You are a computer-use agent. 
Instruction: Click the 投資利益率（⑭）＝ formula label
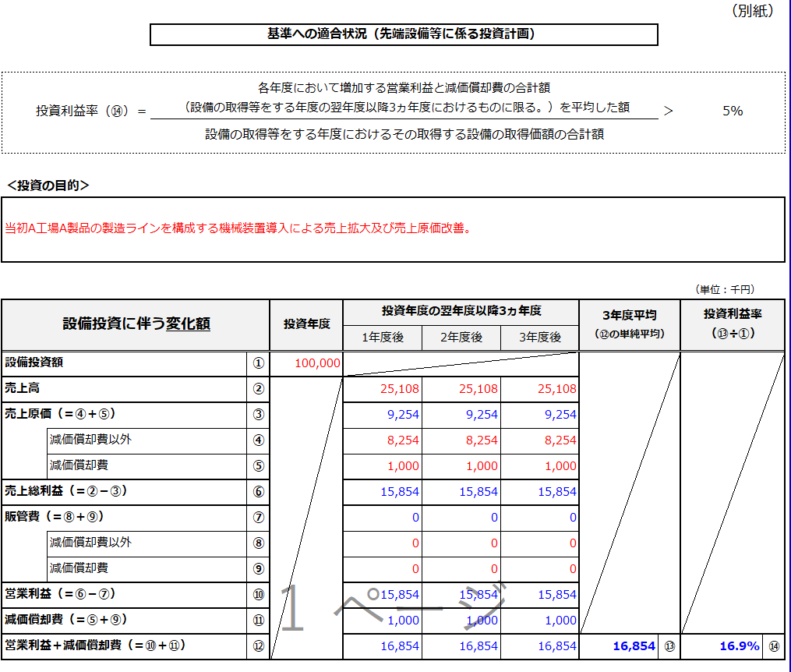pyautogui.click(x=91, y=111)
